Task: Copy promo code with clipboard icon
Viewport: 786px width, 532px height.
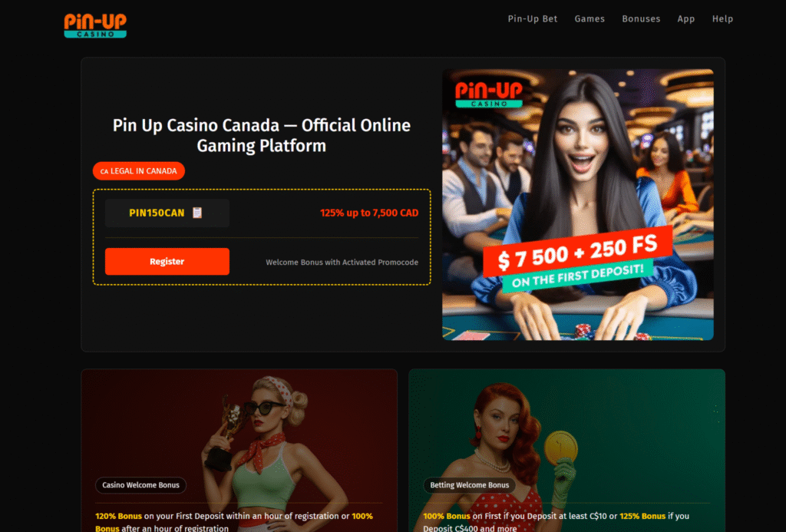Action: tap(197, 213)
